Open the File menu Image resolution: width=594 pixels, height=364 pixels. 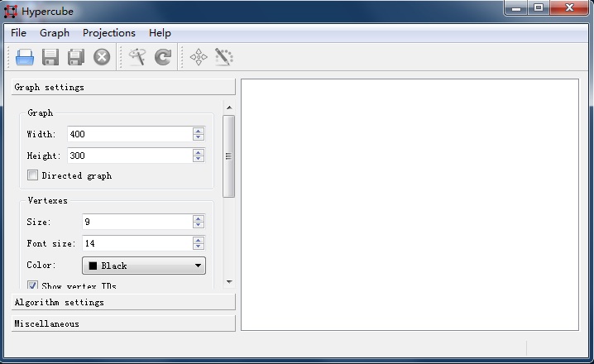point(18,33)
